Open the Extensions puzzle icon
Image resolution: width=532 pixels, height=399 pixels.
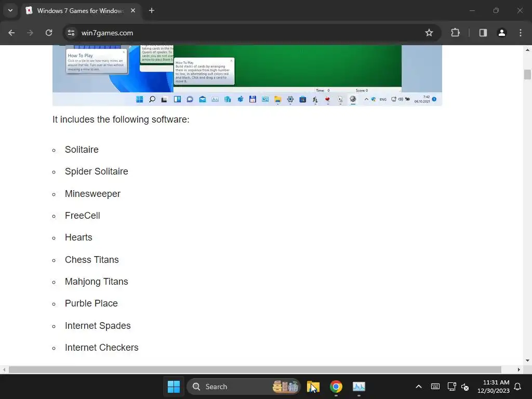[455, 33]
